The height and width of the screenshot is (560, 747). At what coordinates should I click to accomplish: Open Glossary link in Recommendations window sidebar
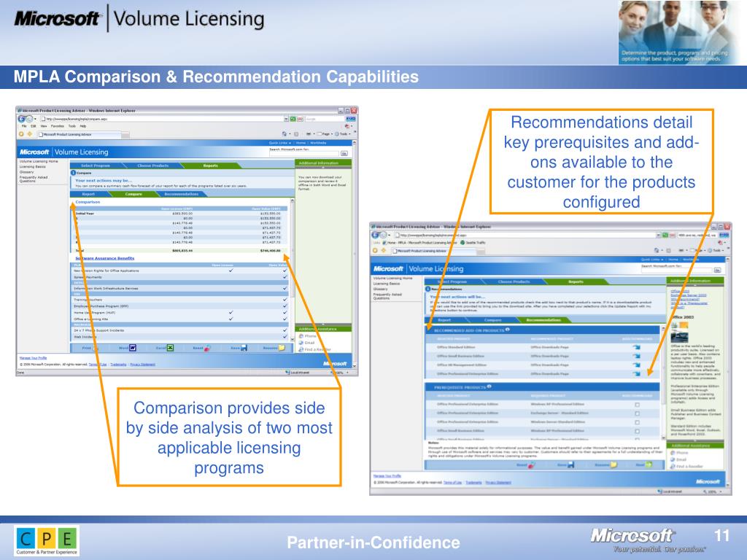(380, 289)
